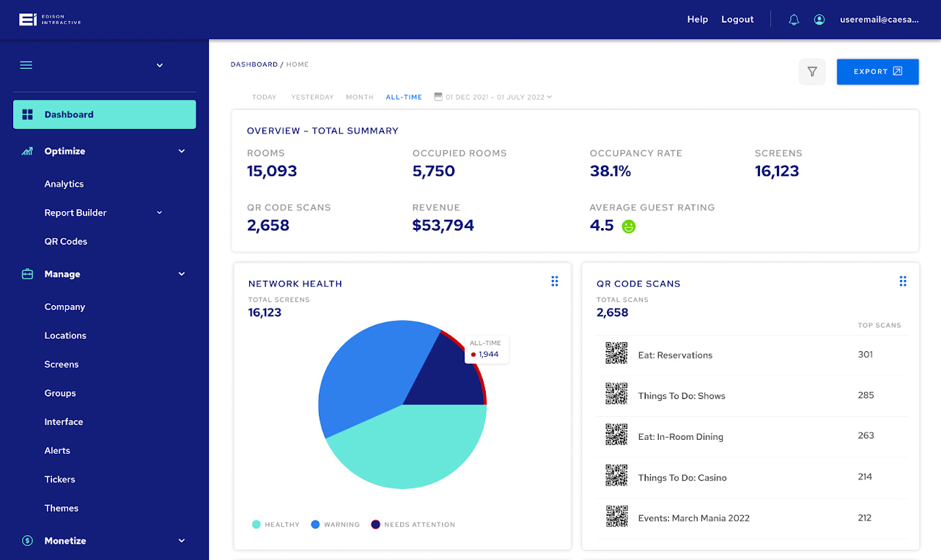Open Analytics in the sidebar
Image resolution: width=941 pixels, height=560 pixels.
click(64, 184)
